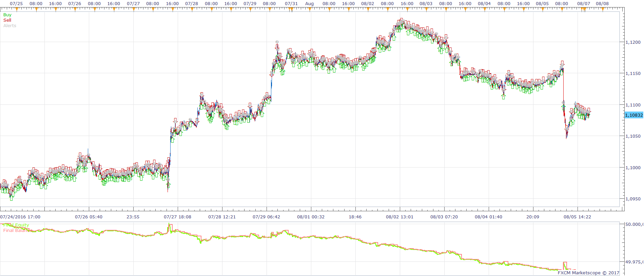This screenshot has height=276, width=644.
Task: Click the green buy arrow at the 08/04 dip
Action: coord(503,96)
